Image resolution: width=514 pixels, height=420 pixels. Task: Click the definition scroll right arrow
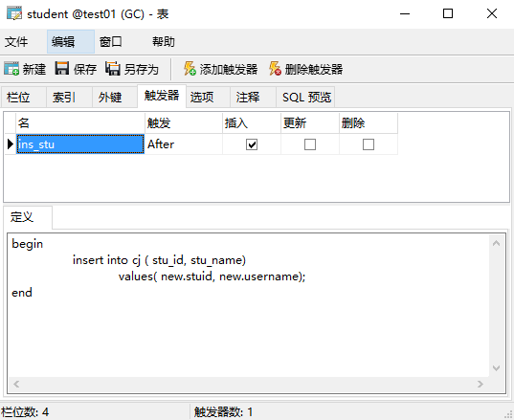coord(480,384)
